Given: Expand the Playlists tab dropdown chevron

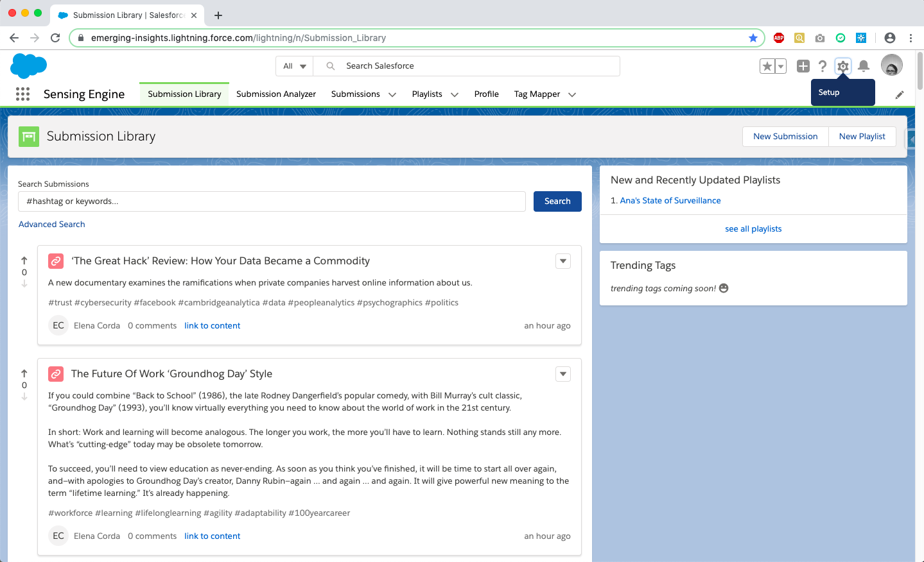Looking at the screenshot, I should click(455, 95).
